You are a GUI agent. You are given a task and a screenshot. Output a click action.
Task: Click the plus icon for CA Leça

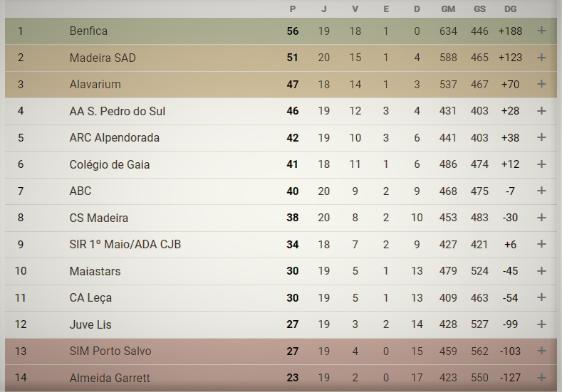click(541, 297)
